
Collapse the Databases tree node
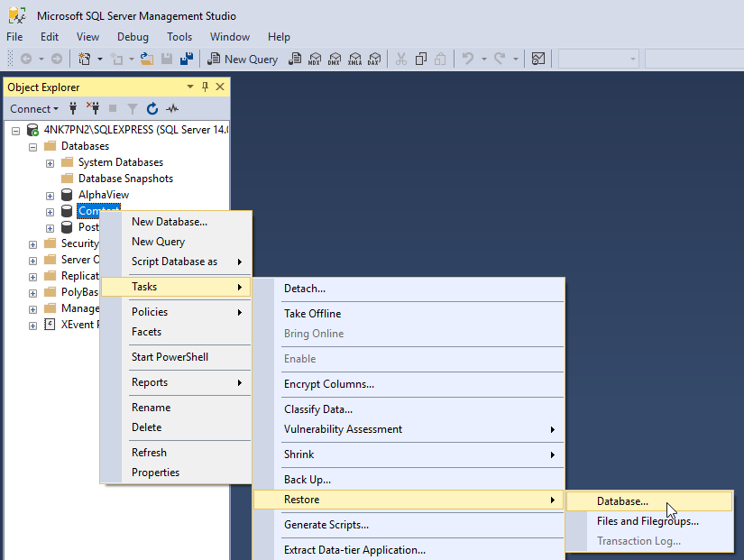(33, 146)
